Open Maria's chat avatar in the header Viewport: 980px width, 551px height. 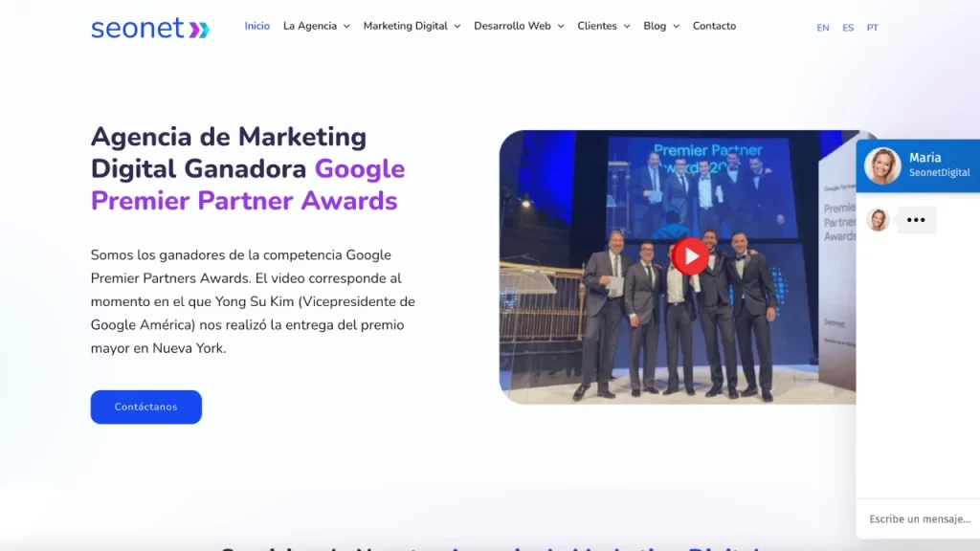[881, 165]
